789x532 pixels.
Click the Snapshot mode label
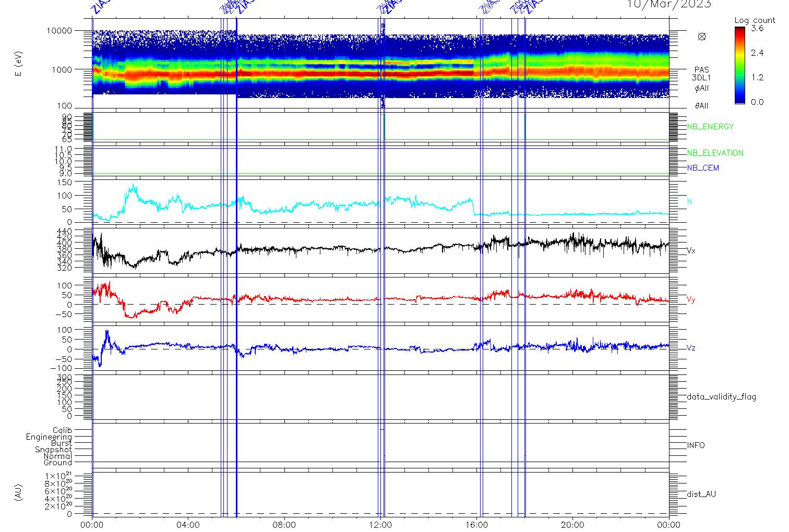(54, 450)
